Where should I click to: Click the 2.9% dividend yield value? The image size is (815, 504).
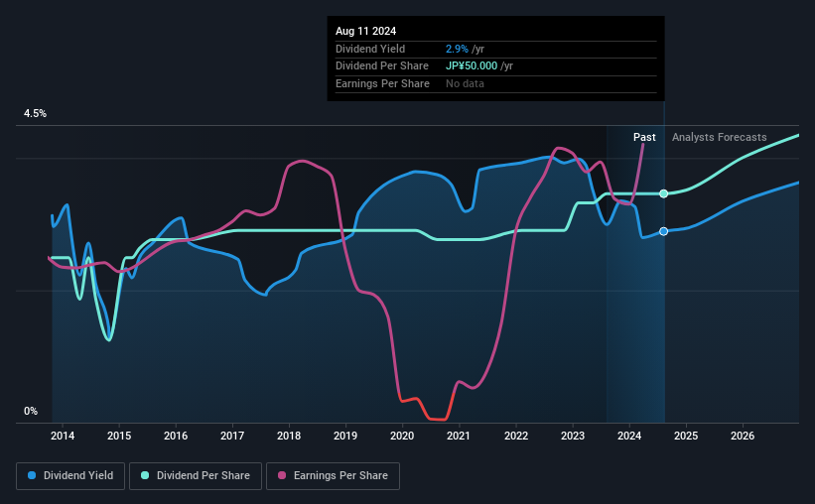[457, 49]
